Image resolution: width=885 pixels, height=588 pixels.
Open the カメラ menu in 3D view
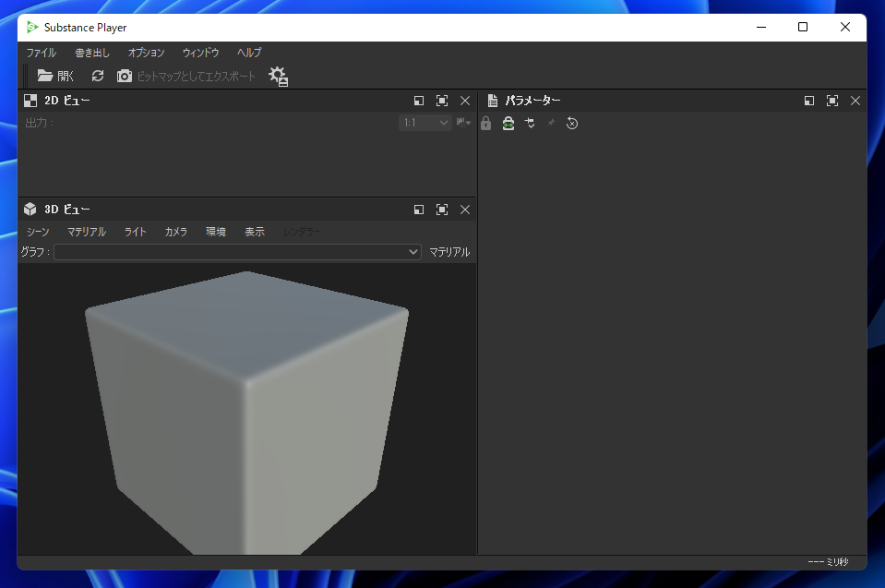[175, 232]
